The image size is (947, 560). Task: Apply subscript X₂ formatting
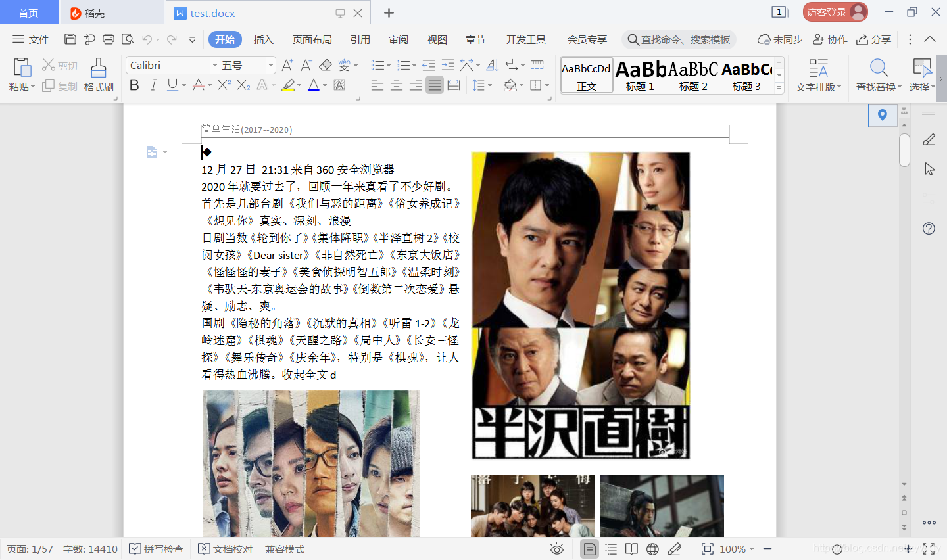click(x=243, y=85)
